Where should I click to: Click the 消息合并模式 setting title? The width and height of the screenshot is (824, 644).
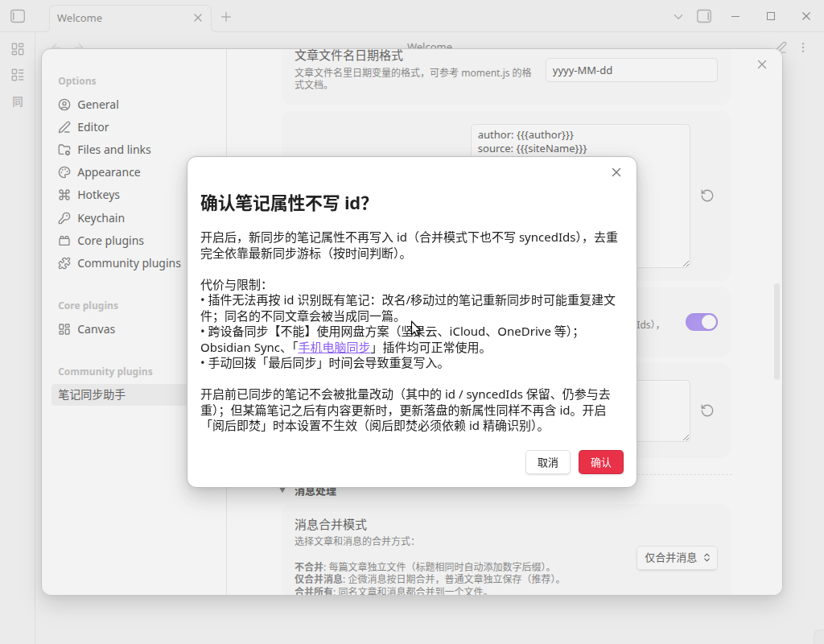(x=331, y=525)
